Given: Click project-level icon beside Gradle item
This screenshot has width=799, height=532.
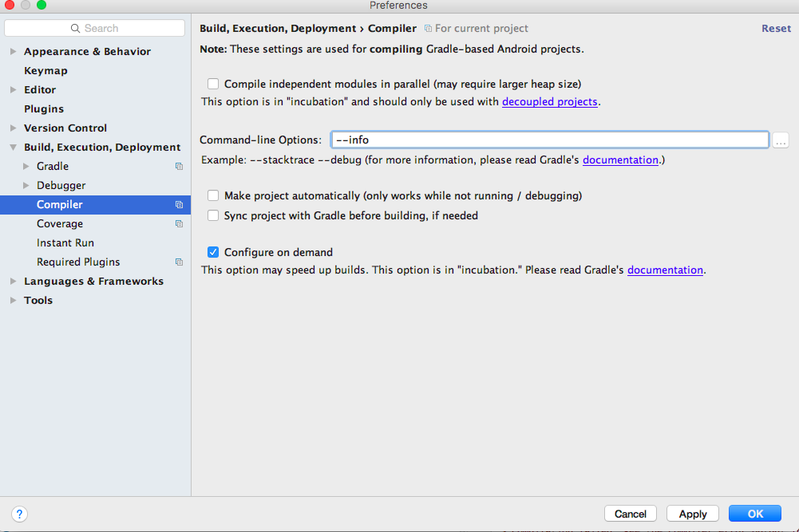Looking at the screenshot, I should coord(179,167).
